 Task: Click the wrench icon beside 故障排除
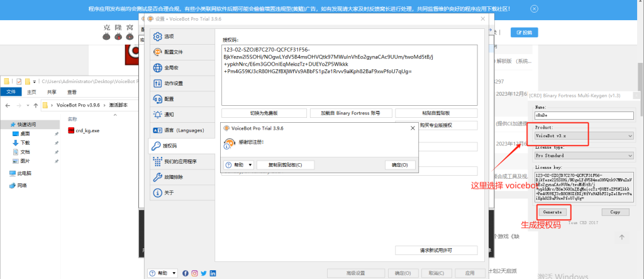click(157, 178)
